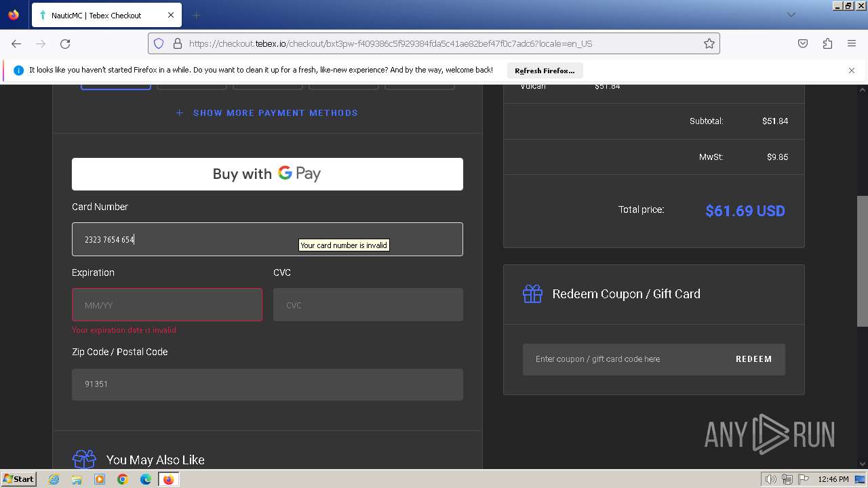Click the CVC input field

[368, 305]
